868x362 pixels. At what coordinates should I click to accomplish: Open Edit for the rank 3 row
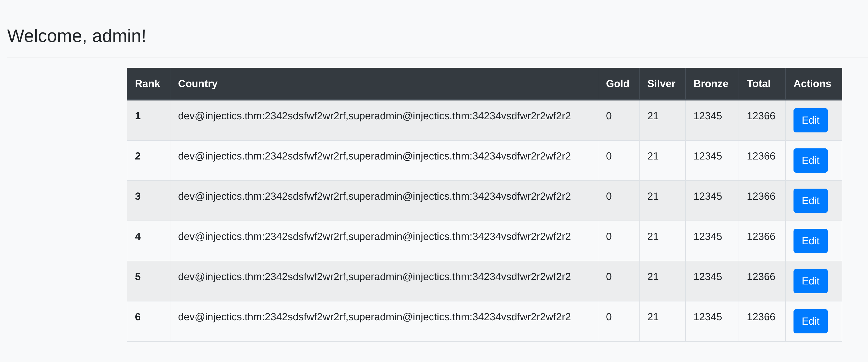click(x=810, y=201)
